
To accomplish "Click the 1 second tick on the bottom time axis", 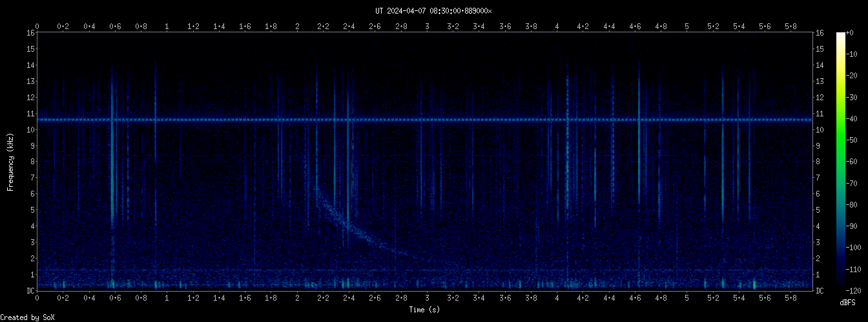I will click(167, 299).
